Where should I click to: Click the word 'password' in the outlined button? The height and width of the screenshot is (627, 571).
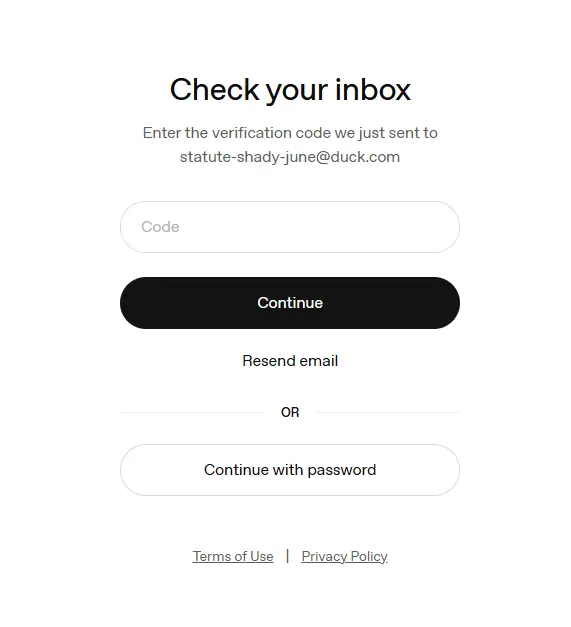tap(342, 470)
